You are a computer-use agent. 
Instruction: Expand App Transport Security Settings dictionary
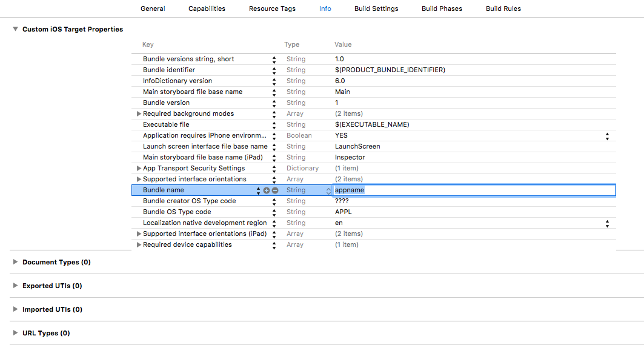coord(139,169)
